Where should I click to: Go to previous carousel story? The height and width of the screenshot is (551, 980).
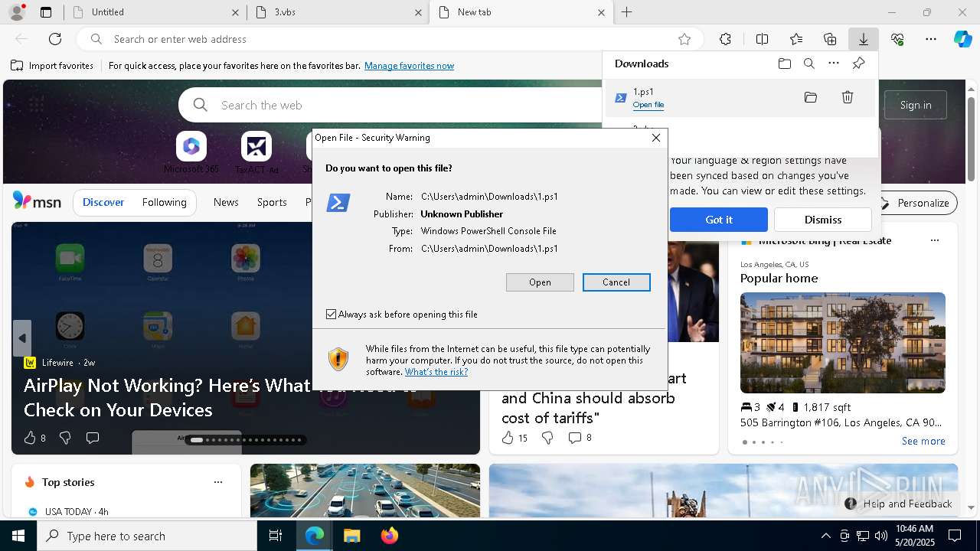(22, 338)
